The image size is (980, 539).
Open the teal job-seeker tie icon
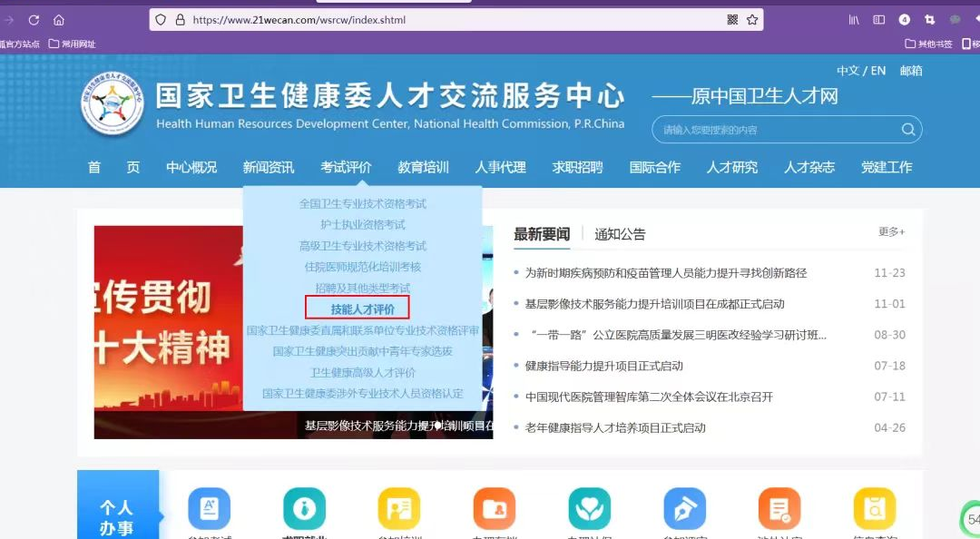coord(304,508)
